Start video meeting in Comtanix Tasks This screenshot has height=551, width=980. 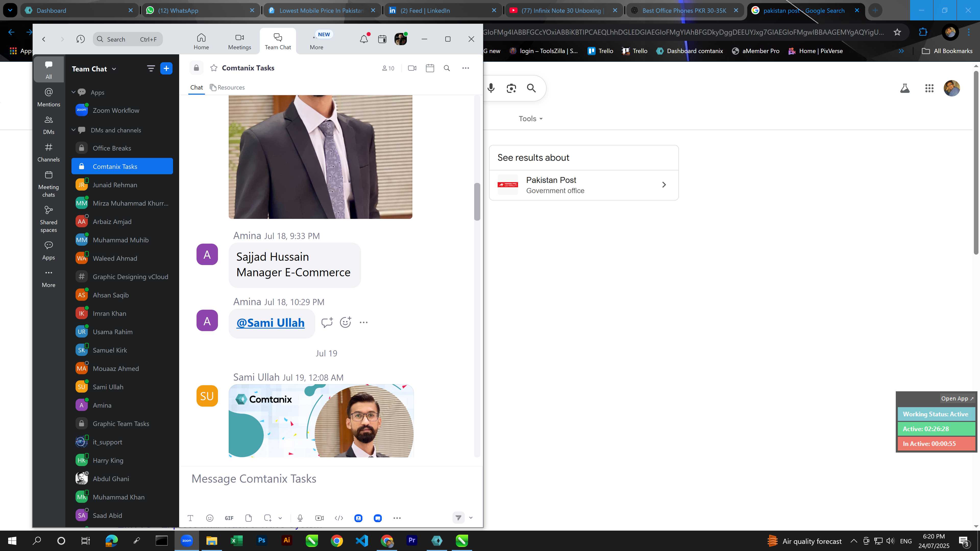[x=412, y=68]
